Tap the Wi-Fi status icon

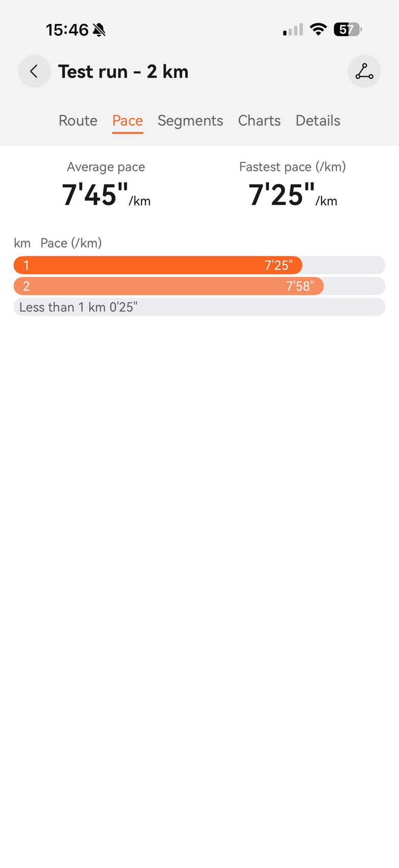(318, 30)
